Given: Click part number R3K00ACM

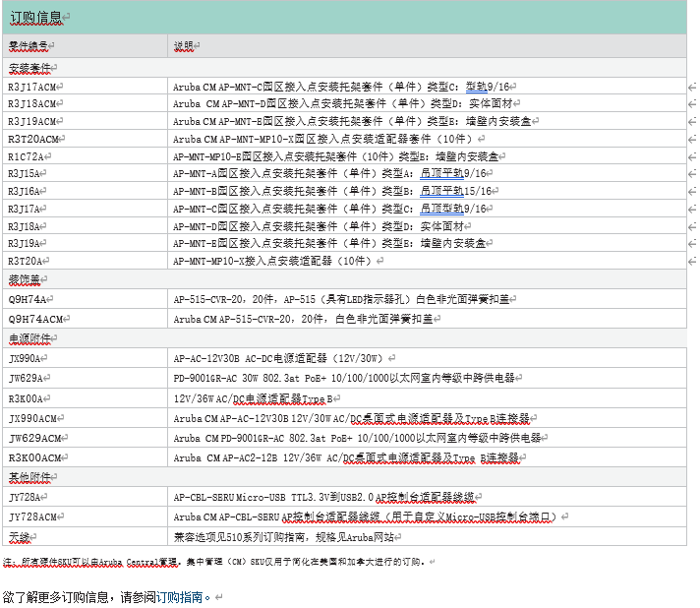Looking at the screenshot, I should [x=34, y=457].
